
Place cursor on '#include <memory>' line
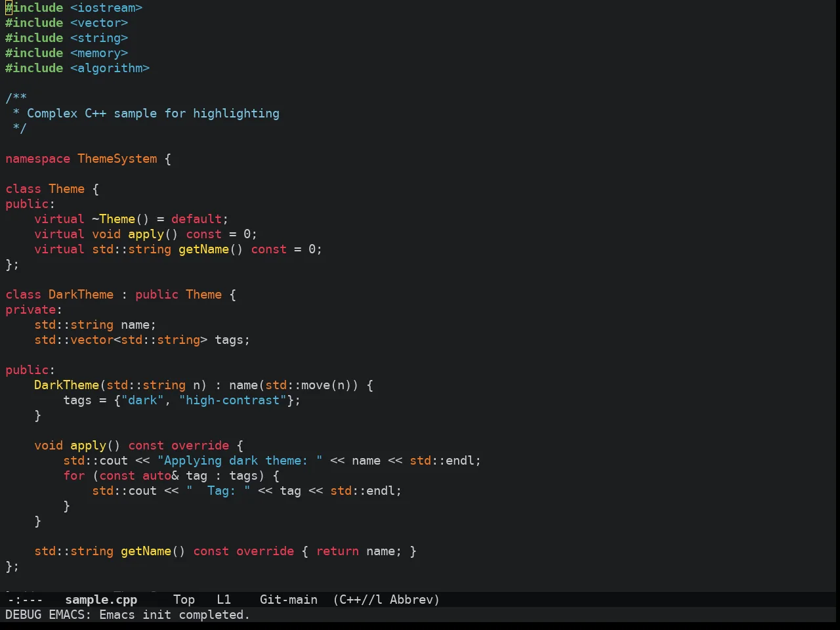(x=67, y=53)
